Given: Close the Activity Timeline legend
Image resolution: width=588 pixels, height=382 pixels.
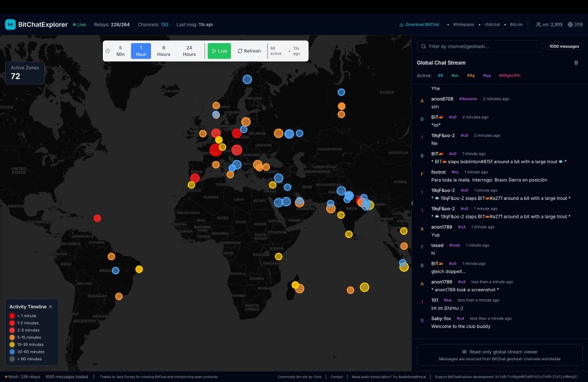Looking at the screenshot, I should click(51, 307).
